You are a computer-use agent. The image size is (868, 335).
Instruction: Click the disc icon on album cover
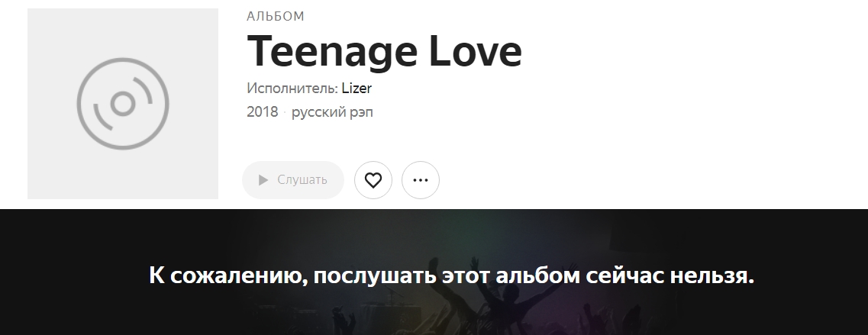[x=123, y=104]
